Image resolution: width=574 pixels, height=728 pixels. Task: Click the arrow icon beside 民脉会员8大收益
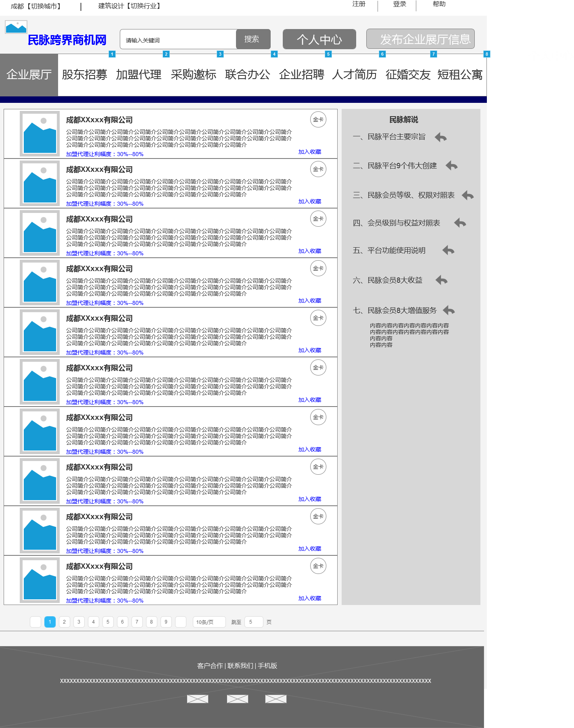[442, 280]
